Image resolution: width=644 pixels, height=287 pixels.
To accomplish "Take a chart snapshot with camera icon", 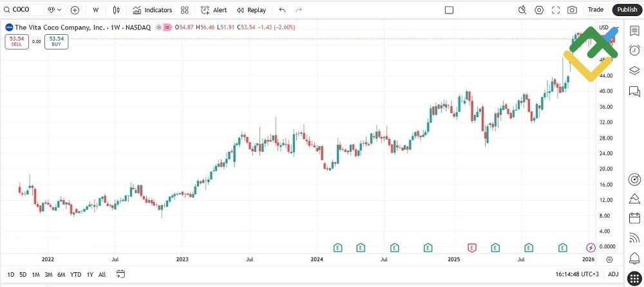I will pyautogui.click(x=572, y=10).
